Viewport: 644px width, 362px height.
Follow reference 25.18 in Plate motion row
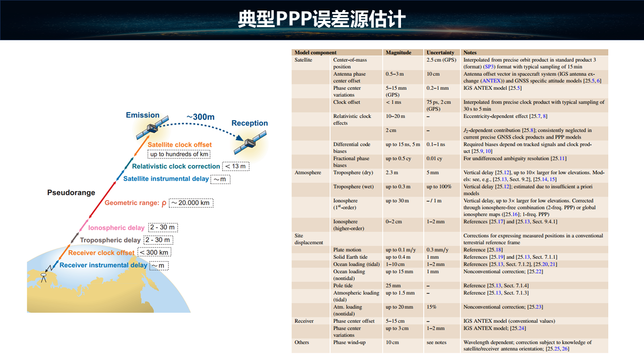coord(495,250)
